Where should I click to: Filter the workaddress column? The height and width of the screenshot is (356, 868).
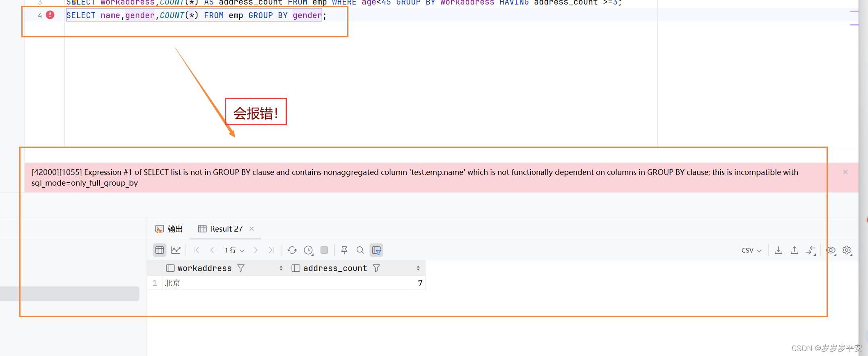coord(241,268)
